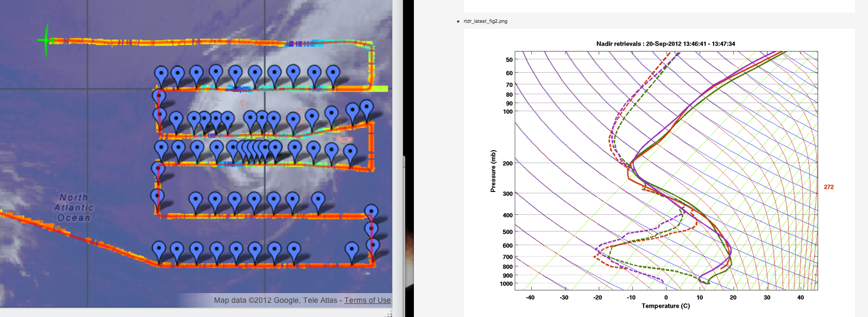The height and width of the screenshot is (317, 868).
Task: Click the red 272 value beside chart
Action: coord(828,187)
